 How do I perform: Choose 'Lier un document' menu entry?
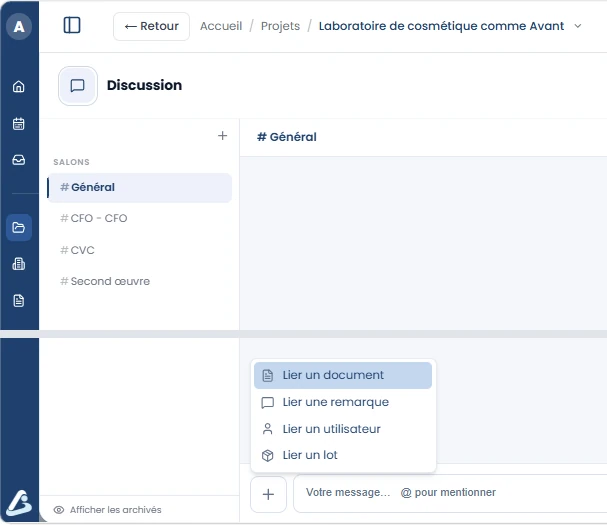click(343, 375)
